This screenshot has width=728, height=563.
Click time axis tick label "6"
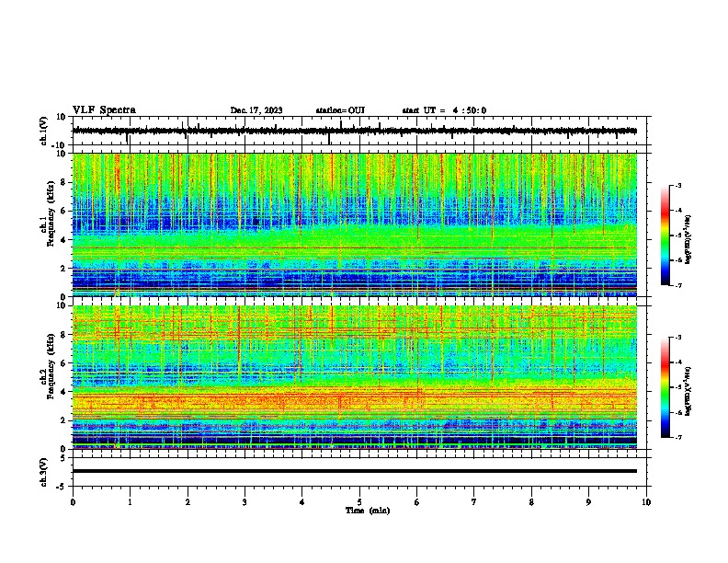click(x=417, y=502)
